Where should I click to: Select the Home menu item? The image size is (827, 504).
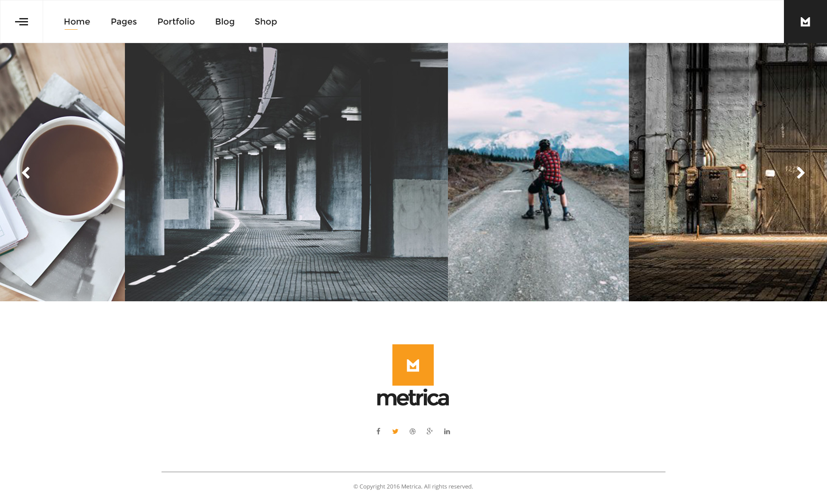point(77,22)
